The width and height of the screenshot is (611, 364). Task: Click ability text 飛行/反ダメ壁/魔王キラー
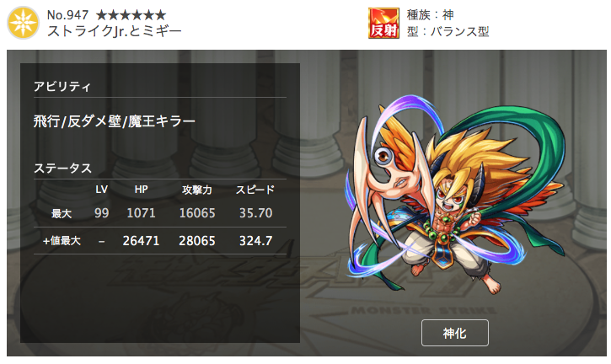pyautogui.click(x=114, y=121)
